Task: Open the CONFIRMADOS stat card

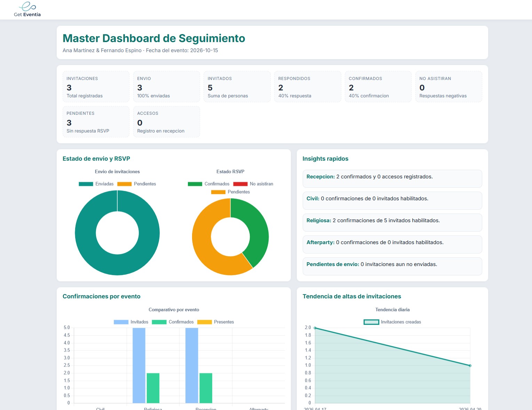Action: (x=378, y=87)
